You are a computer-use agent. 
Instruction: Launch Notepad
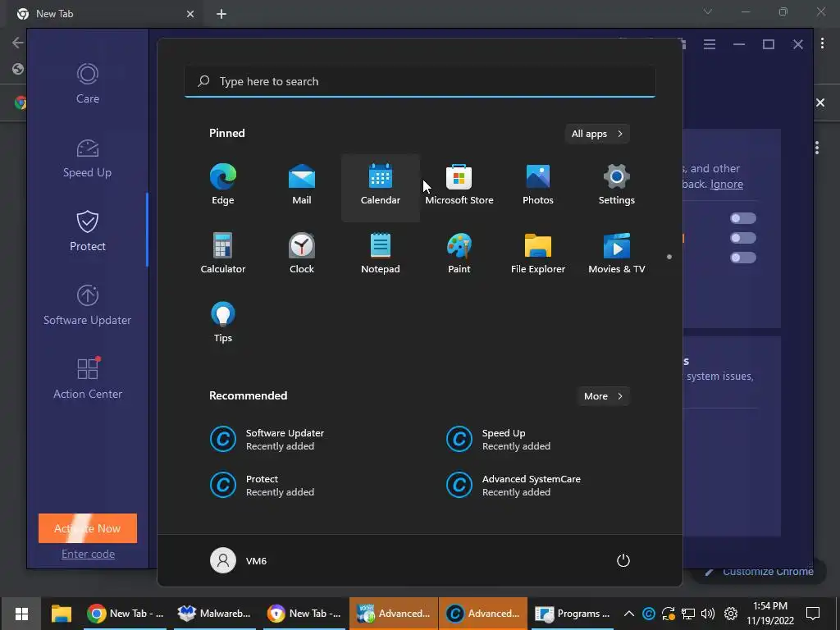[x=381, y=254]
